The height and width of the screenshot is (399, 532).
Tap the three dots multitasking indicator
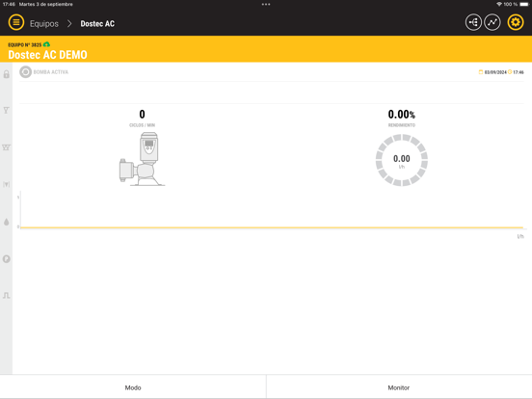tap(266, 5)
